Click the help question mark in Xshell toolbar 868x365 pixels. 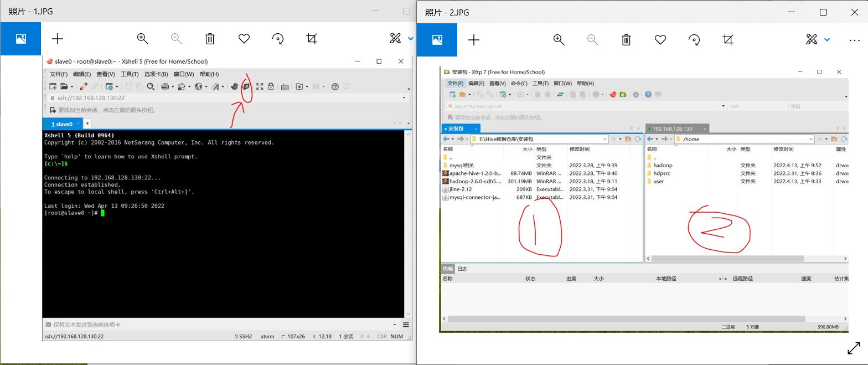click(335, 86)
